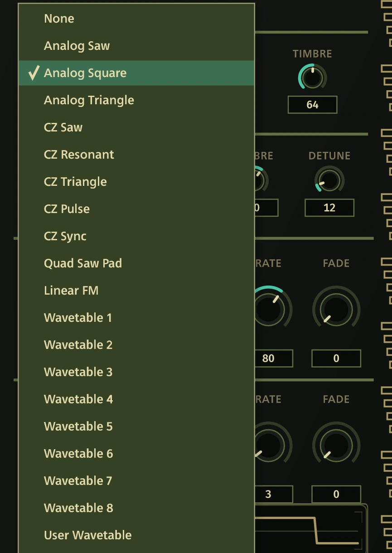Viewport: 392px width, 553px height.
Task: Select Wavetable 6
Action: tap(136, 454)
